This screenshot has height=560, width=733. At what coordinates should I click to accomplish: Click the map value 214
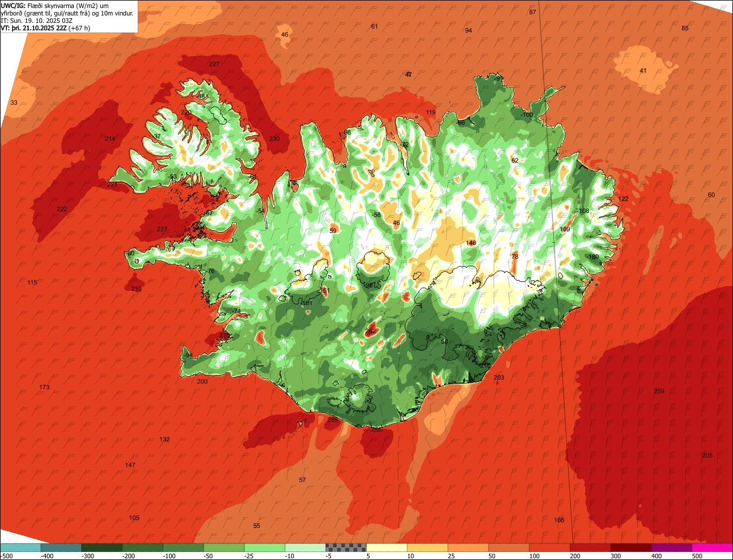click(x=110, y=139)
